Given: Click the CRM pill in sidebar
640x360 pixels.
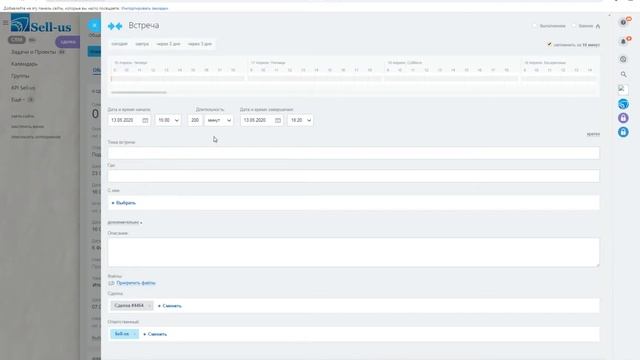Looking at the screenshot, I should point(17,40).
